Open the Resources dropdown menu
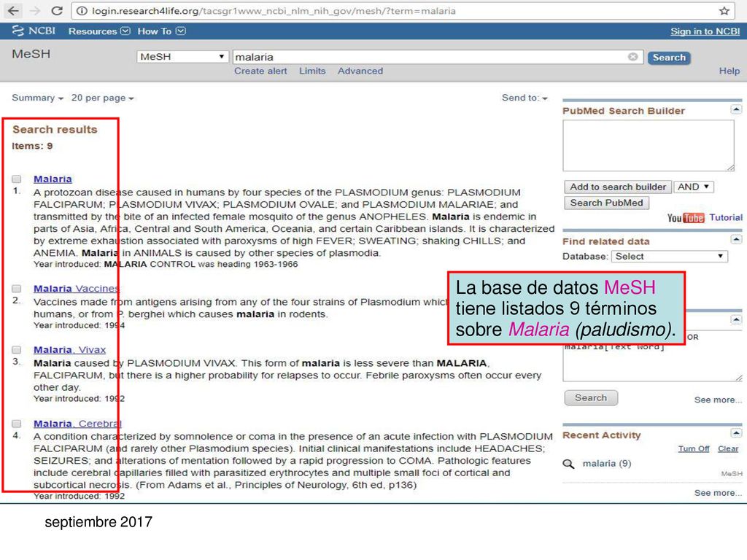The height and width of the screenshot is (560, 747). pos(99,31)
